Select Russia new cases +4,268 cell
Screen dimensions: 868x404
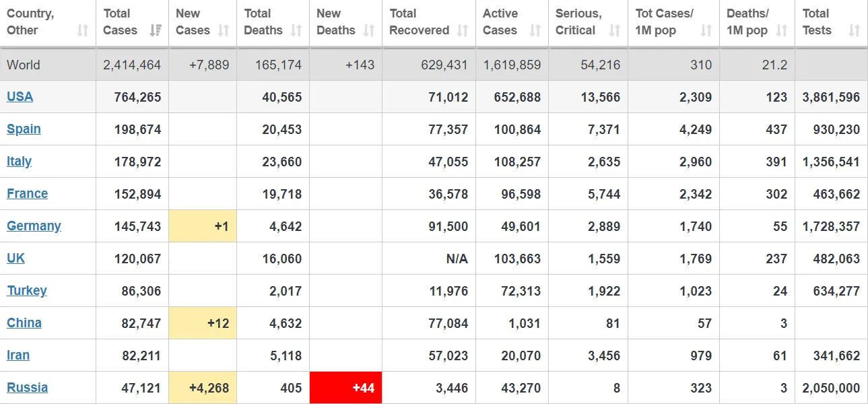203,388
